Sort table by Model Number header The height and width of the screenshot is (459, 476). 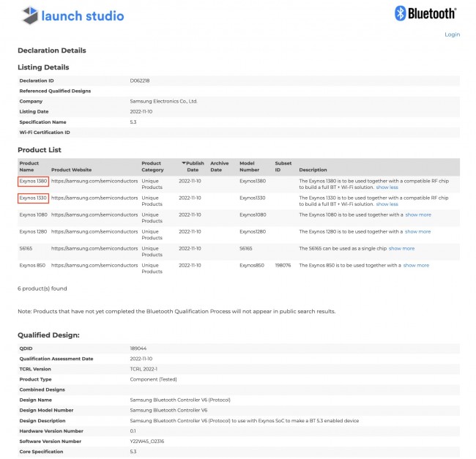250,166
